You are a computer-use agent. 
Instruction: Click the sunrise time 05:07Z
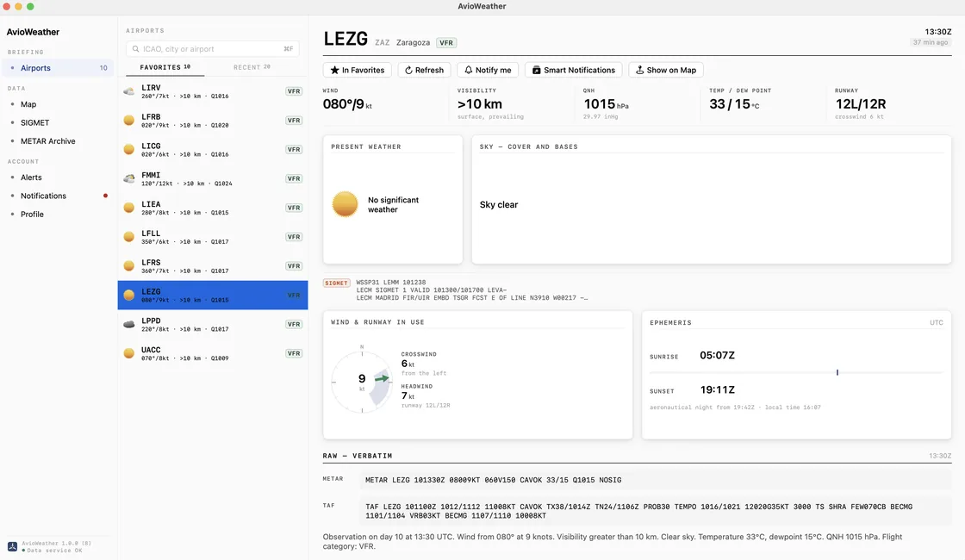717,355
